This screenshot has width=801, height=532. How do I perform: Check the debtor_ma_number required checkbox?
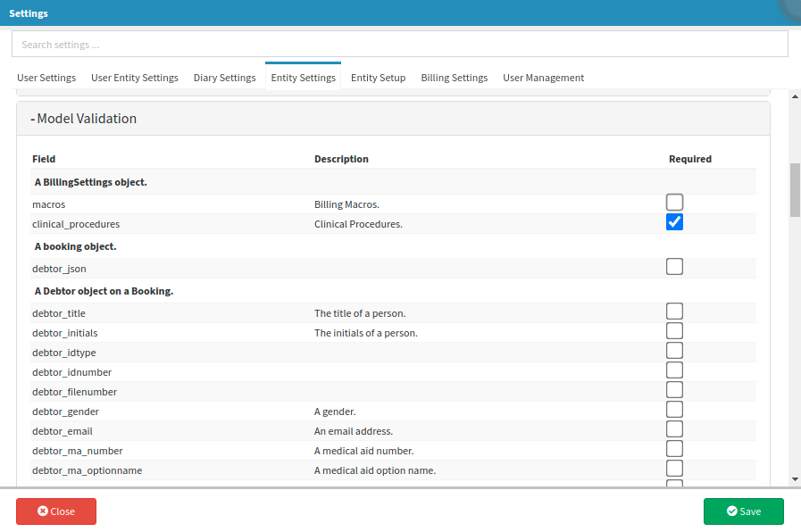pos(674,449)
